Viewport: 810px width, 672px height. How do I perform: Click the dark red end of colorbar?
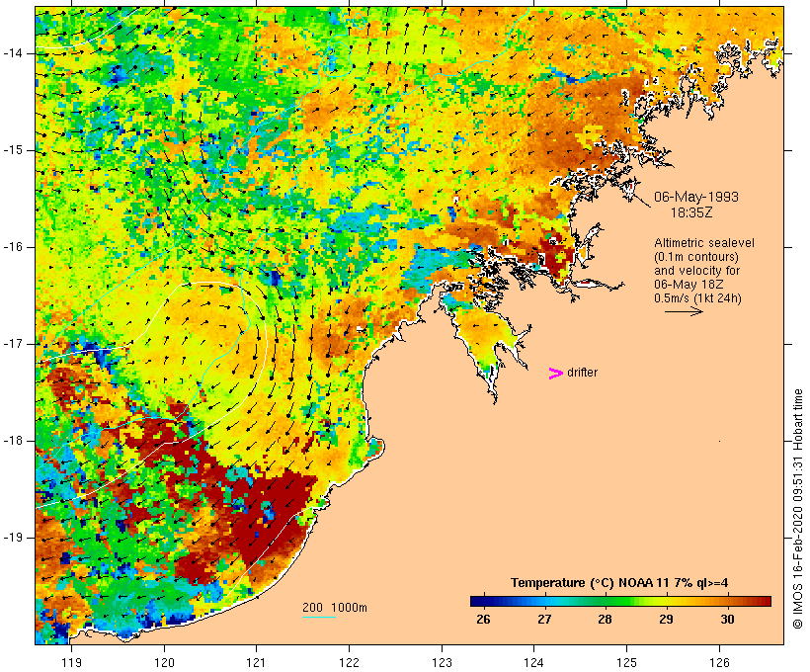pyautogui.click(x=764, y=601)
